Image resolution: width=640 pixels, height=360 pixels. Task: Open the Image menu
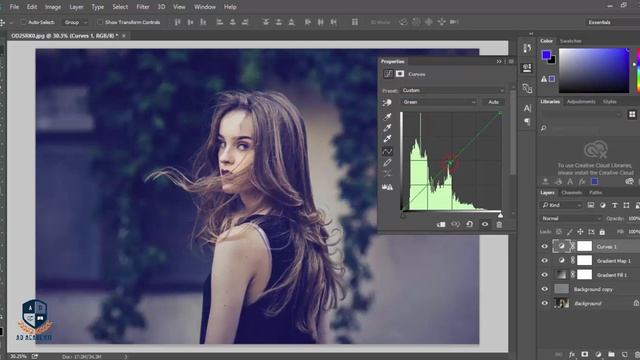[x=53, y=7]
